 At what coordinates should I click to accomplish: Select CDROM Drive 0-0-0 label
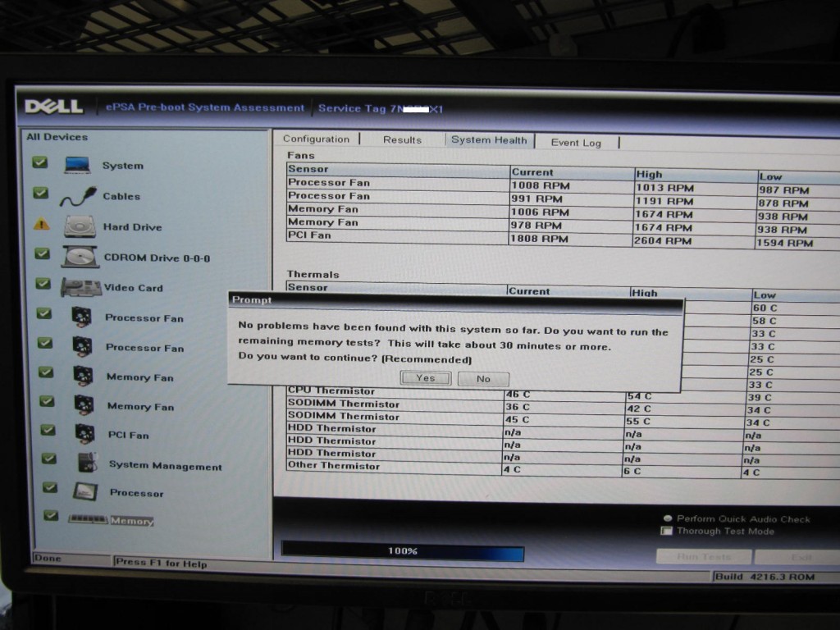coord(157,258)
